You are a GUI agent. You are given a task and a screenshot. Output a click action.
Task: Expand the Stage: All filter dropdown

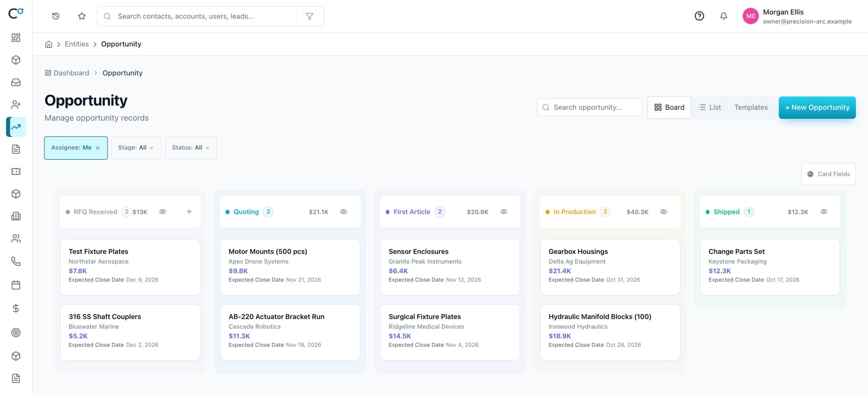pos(136,148)
